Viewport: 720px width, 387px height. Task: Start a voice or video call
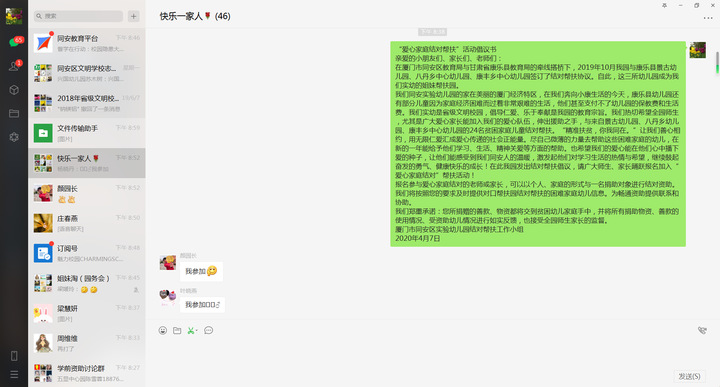pos(702,331)
